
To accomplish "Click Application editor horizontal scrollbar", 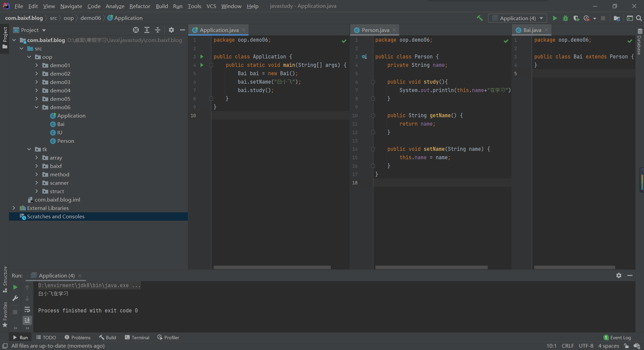I will (272, 267).
